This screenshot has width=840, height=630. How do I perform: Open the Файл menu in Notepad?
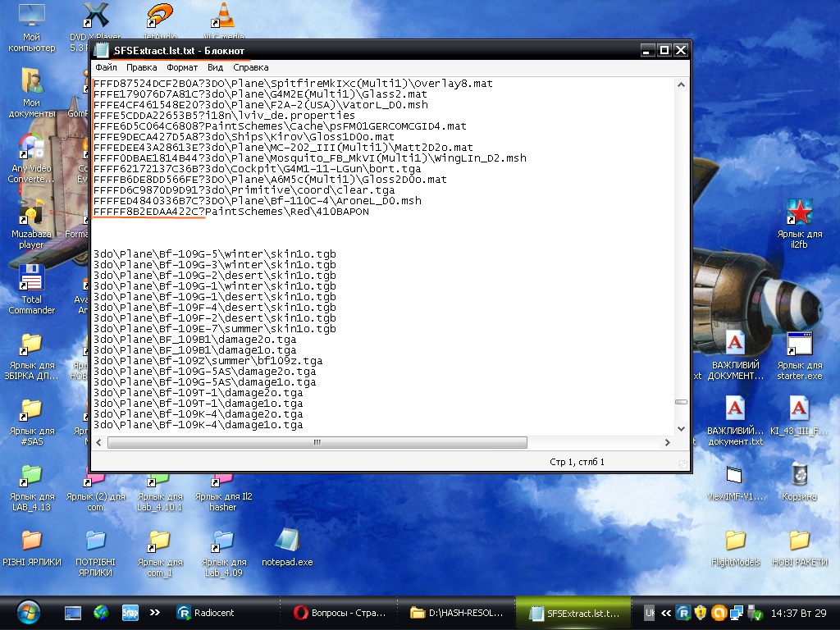pyautogui.click(x=106, y=67)
